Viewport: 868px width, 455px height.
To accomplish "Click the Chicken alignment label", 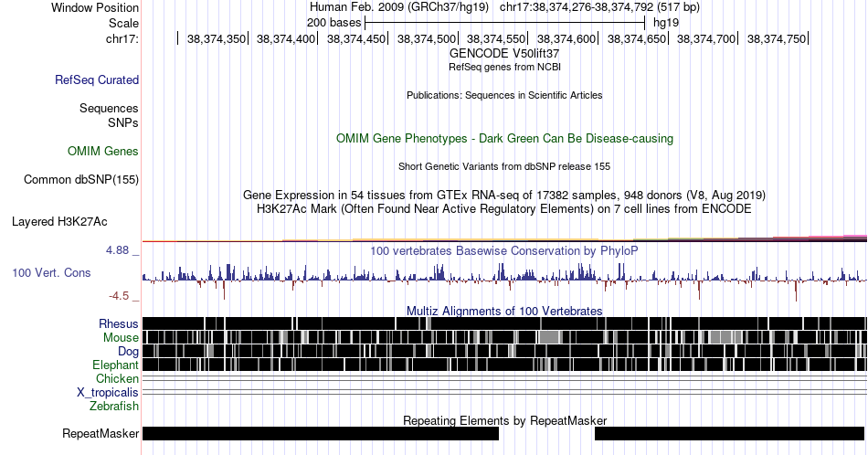I will [117, 378].
